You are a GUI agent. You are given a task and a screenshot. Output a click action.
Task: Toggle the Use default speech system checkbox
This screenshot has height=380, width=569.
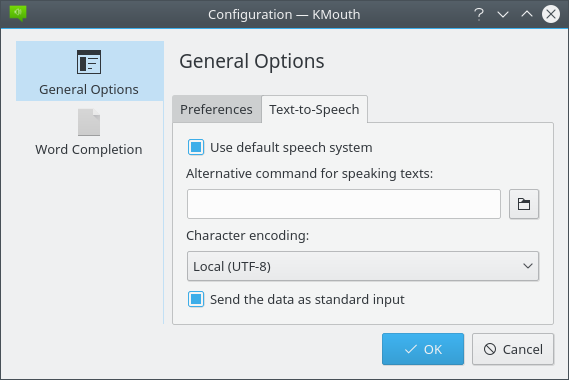196,147
